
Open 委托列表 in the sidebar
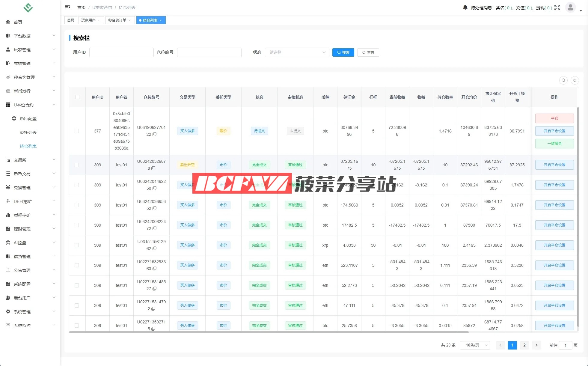click(28, 132)
